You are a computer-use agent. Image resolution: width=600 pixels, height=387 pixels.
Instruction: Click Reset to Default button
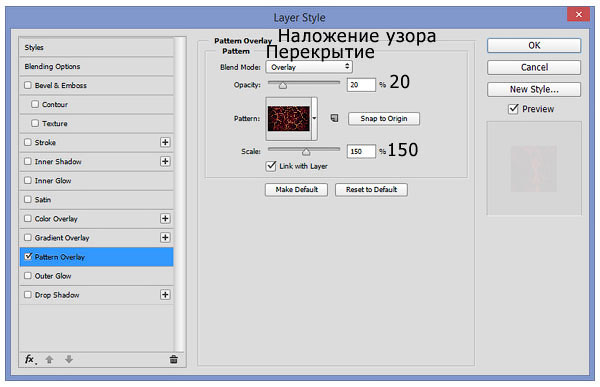click(x=371, y=189)
